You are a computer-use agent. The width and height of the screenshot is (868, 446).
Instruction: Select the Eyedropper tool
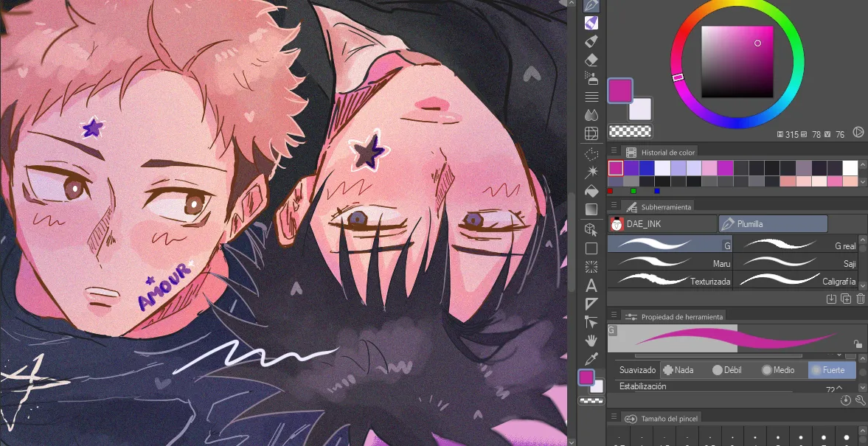591,358
